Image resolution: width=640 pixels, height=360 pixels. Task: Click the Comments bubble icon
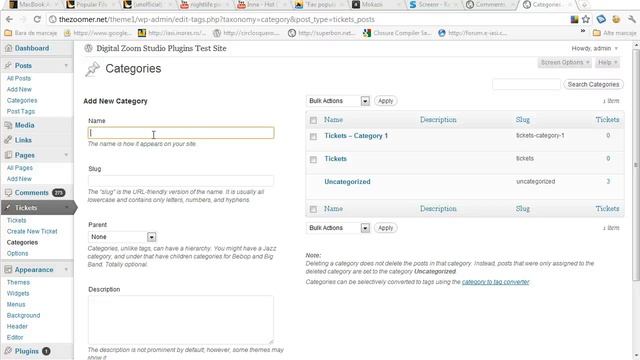[8, 193]
